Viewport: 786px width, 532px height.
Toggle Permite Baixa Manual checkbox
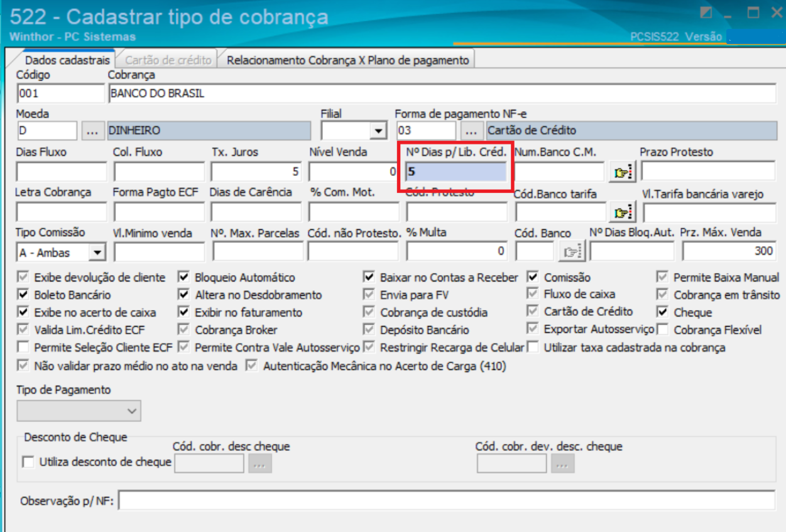click(x=663, y=277)
